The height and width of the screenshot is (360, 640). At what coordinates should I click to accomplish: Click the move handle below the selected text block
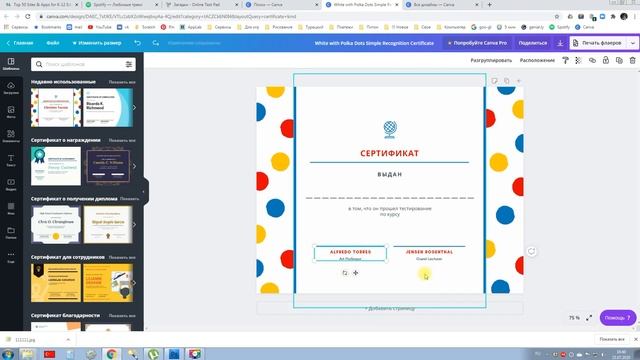[356, 273]
